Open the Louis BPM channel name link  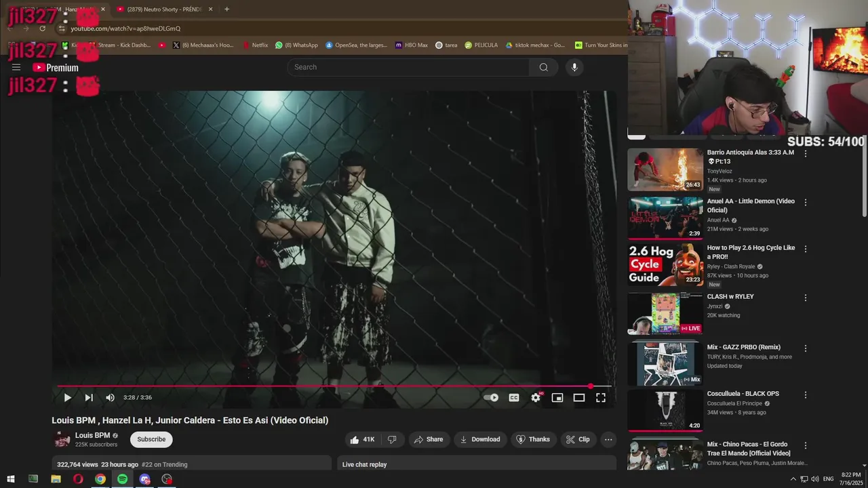[x=92, y=435]
